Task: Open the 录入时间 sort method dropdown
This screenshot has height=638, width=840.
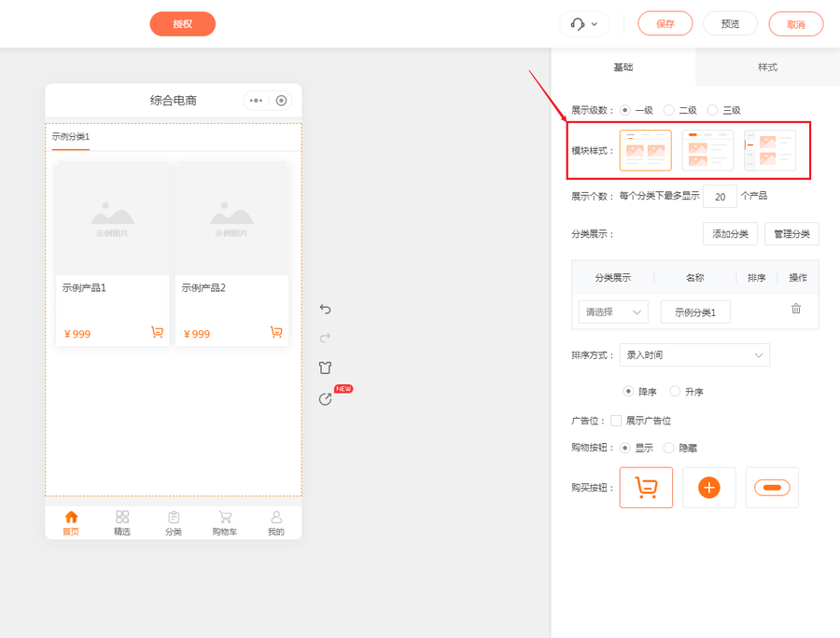Action: (694, 354)
